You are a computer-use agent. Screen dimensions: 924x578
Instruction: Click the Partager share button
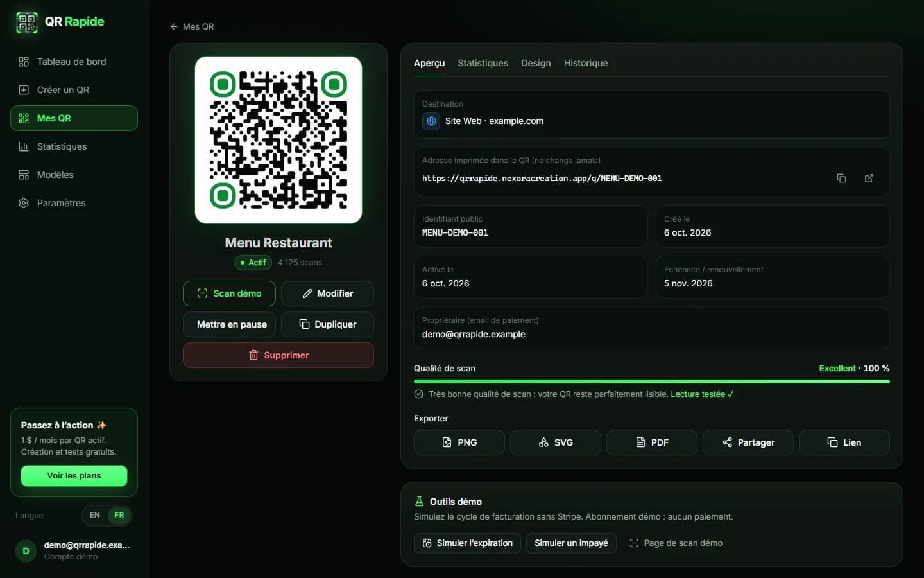[748, 442]
